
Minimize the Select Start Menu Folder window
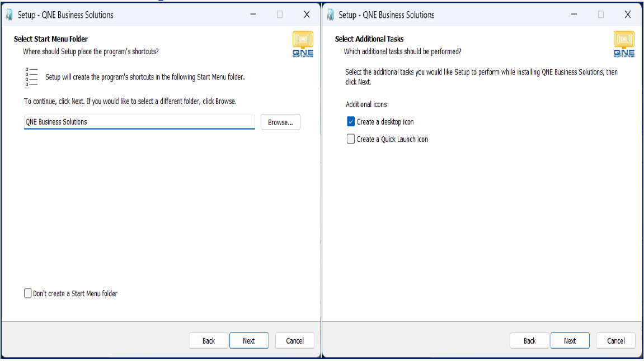click(253, 15)
